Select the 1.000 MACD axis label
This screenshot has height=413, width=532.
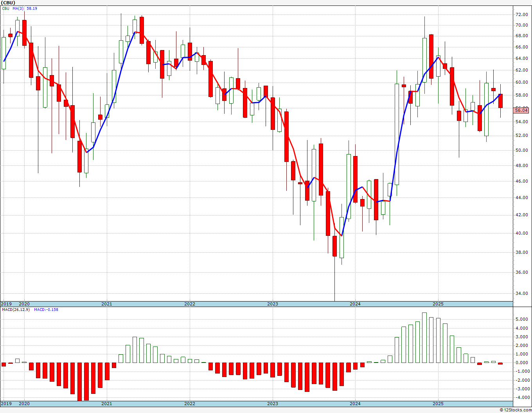click(x=522, y=354)
